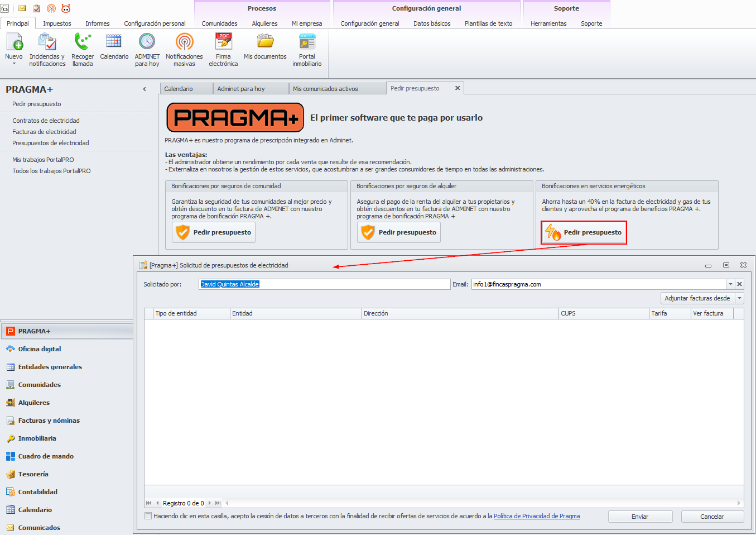Click the envelope icon in quick access bar
The width and height of the screenshot is (756, 535).
(x=22, y=8)
